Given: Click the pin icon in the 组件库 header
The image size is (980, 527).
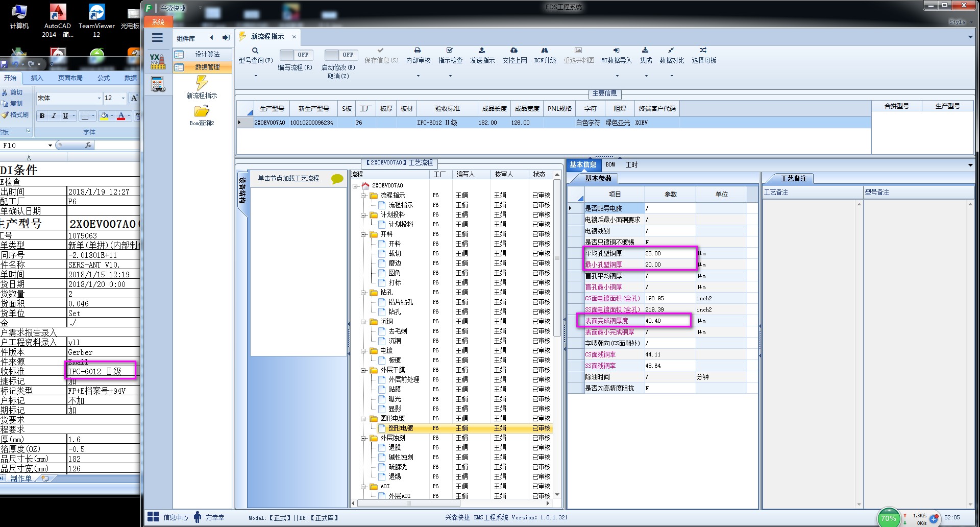Looking at the screenshot, I should coord(226,38).
